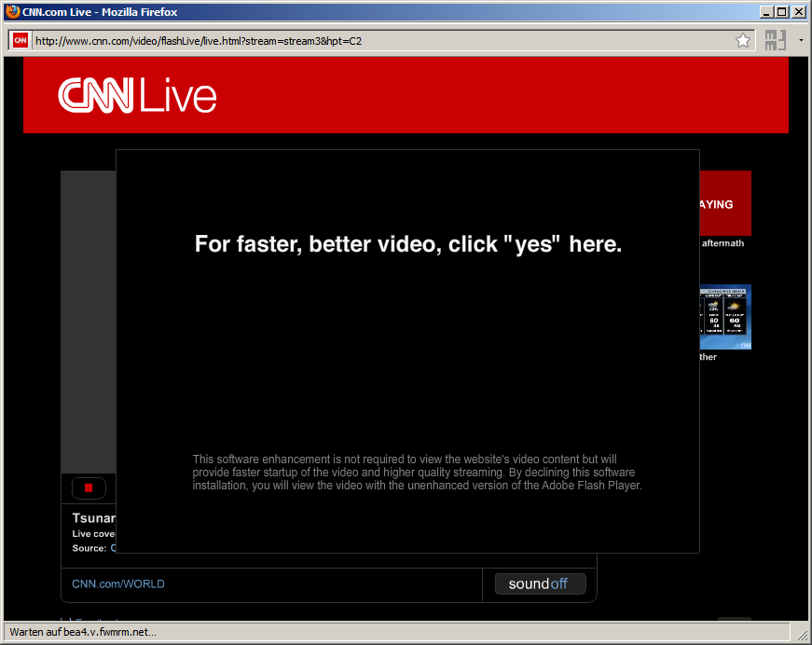Toggle the sound off button

click(x=540, y=584)
